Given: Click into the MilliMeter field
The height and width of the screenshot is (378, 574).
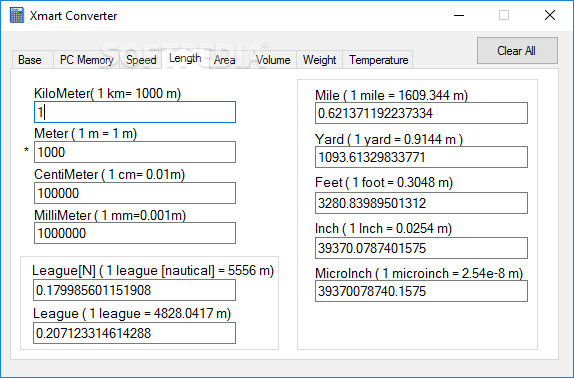Looking at the screenshot, I should 135,233.
